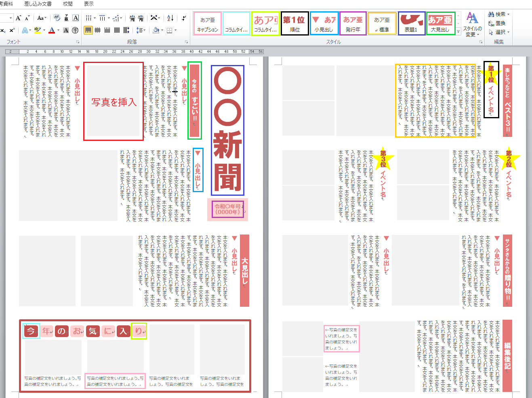Open the スタイルの変更 menu

[x=472, y=24]
